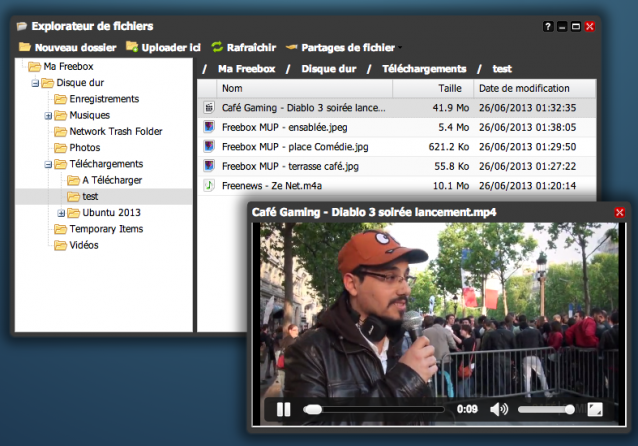638x446 pixels.
Task: Expand the Ubuntu 2013 tree node
Action: click(x=61, y=213)
